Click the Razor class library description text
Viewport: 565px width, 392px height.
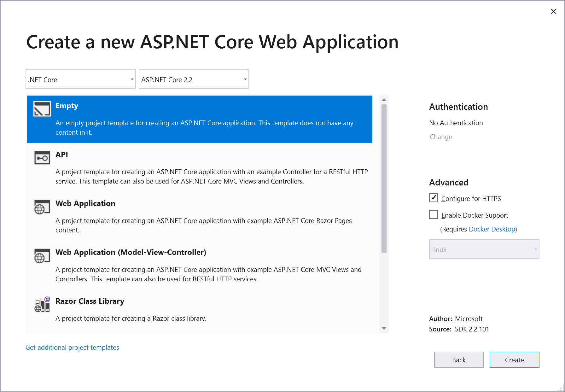pyautogui.click(x=131, y=319)
